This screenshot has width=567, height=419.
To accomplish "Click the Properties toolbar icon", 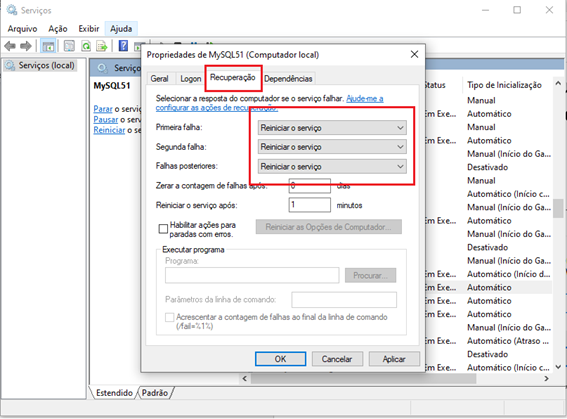I will pos(69,46).
